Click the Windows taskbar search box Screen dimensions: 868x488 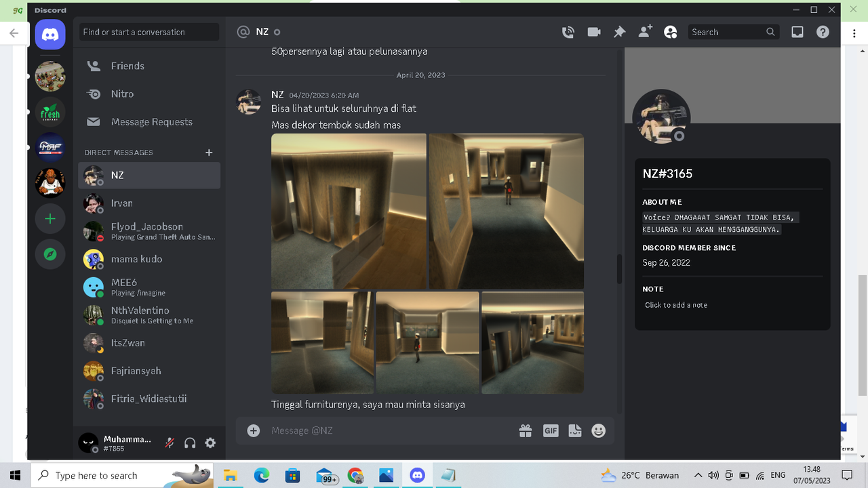point(123,475)
